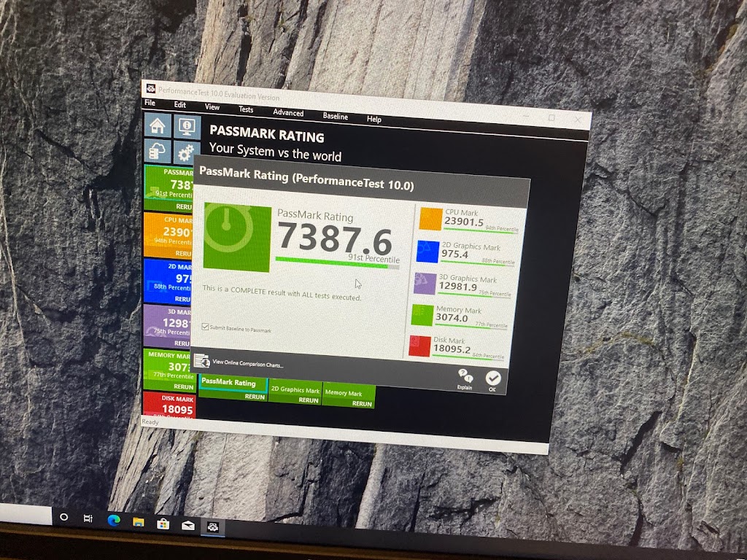Click the Disk Mark 84th percentile bar
747x560 pixels.
[468, 357]
